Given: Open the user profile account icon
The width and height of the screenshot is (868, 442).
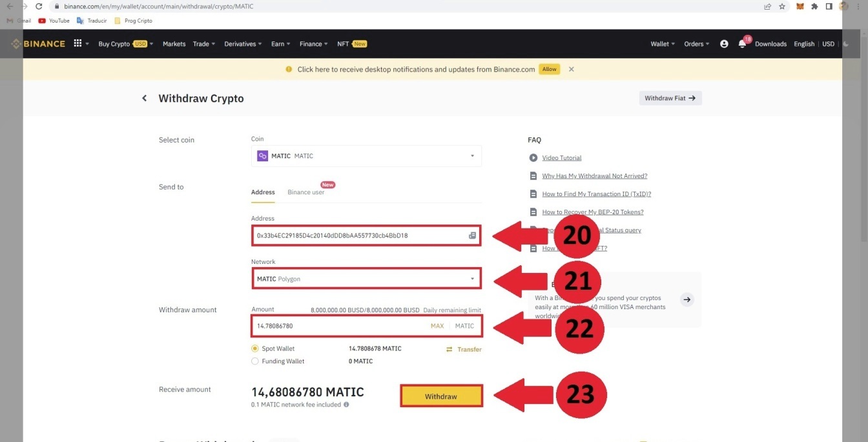Looking at the screenshot, I should (724, 44).
